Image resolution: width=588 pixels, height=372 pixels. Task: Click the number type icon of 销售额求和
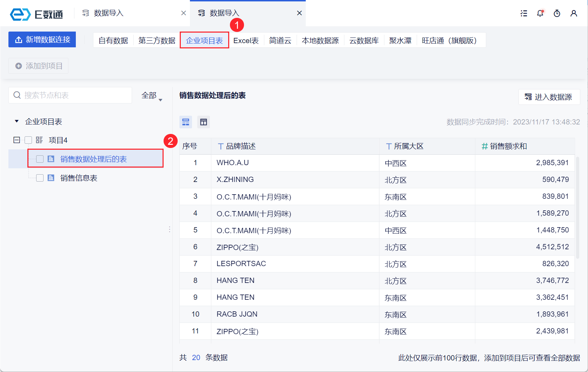pyautogui.click(x=485, y=146)
